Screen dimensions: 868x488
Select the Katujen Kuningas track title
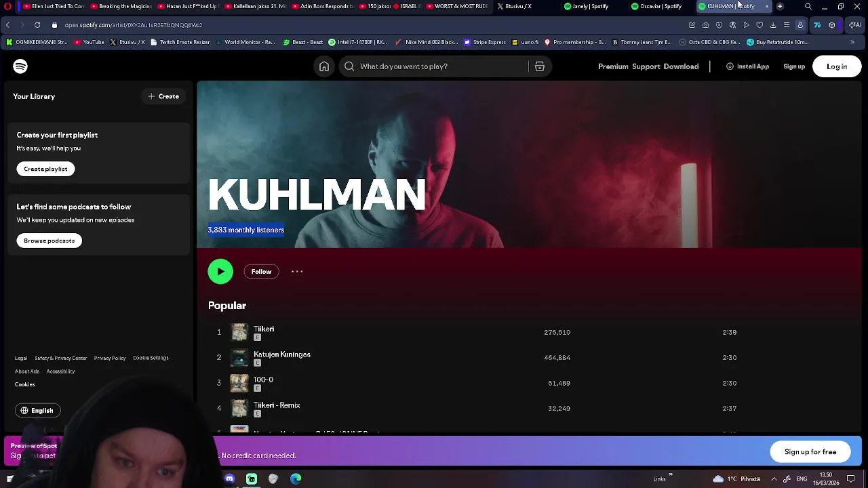(282, 354)
